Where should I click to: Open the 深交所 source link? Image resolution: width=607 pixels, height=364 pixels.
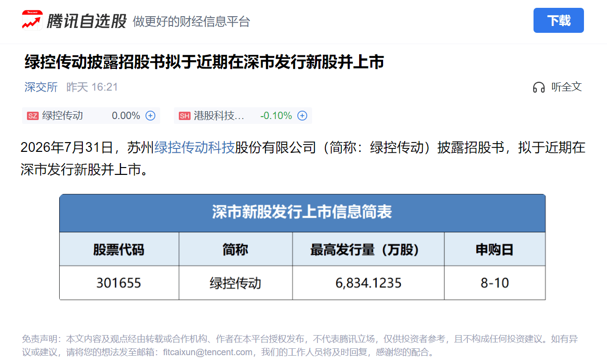click(x=41, y=87)
